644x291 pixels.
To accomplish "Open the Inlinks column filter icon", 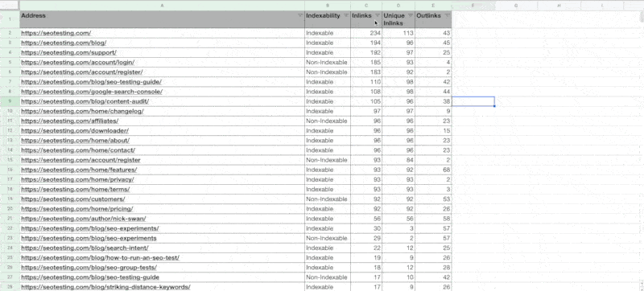I will (x=378, y=15).
